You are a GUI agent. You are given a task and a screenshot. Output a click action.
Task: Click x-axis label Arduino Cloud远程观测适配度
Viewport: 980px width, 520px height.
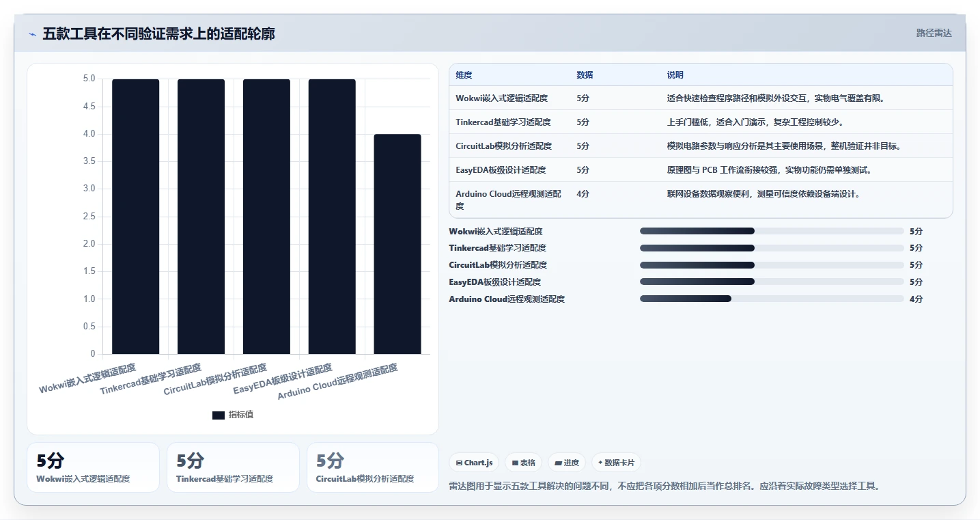point(337,382)
